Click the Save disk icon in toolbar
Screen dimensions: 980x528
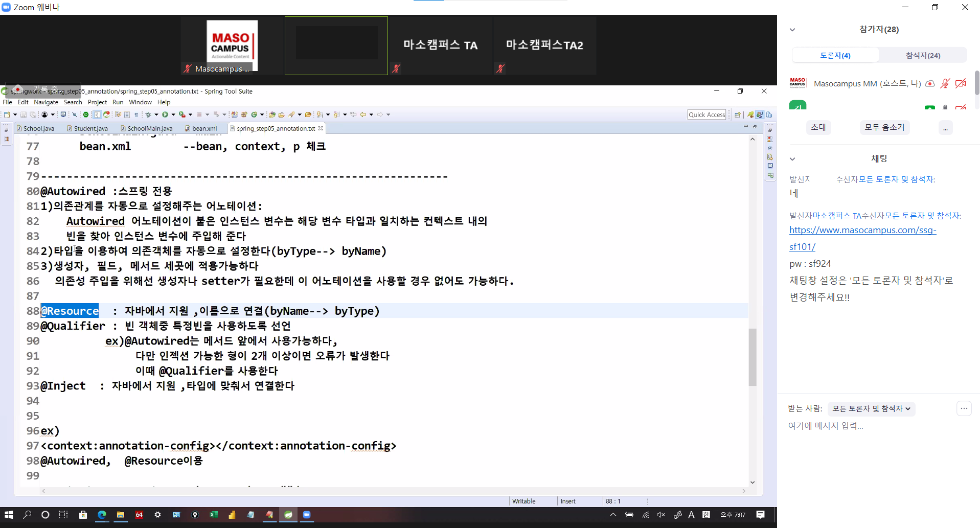pyautogui.click(x=24, y=114)
